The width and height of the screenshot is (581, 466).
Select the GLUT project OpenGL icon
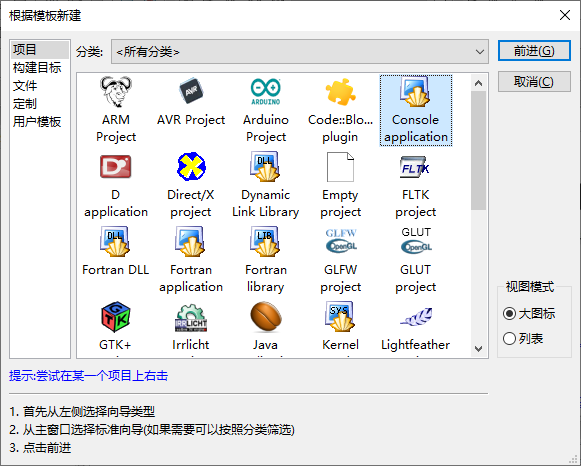416,241
